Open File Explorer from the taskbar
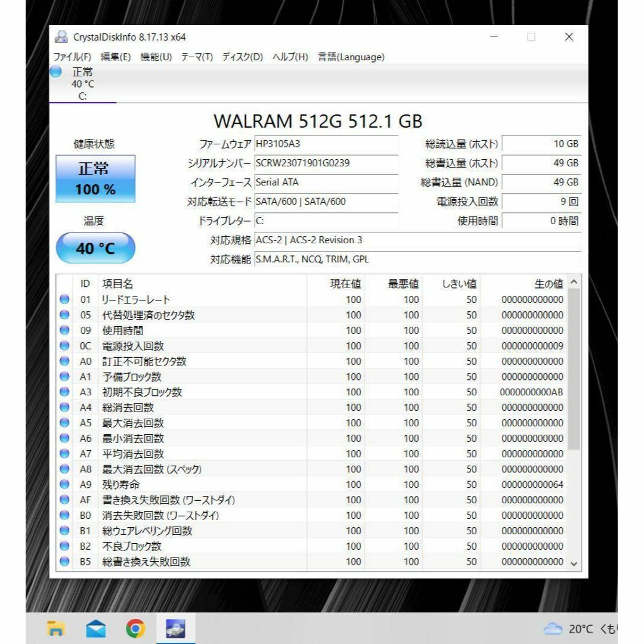This screenshot has width=644, height=644. [56, 628]
